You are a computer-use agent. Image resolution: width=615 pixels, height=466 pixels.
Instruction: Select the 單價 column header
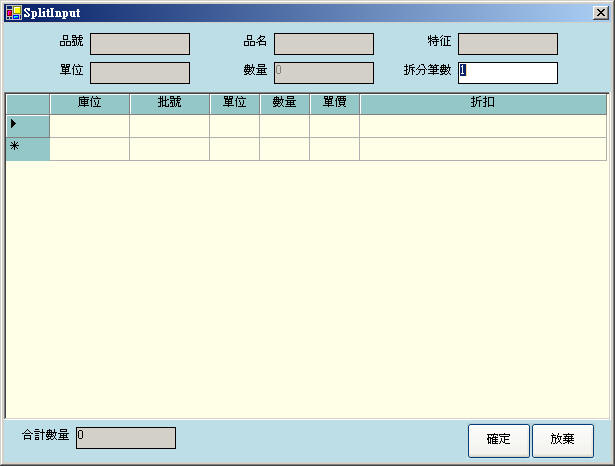click(x=334, y=104)
